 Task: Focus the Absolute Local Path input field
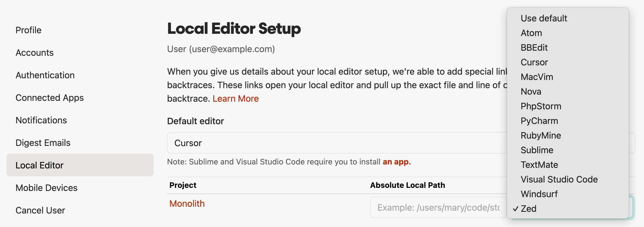coord(438,208)
